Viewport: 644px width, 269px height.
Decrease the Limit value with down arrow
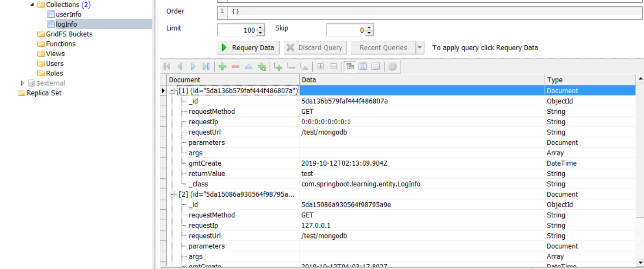pyautogui.click(x=261, y=33)
